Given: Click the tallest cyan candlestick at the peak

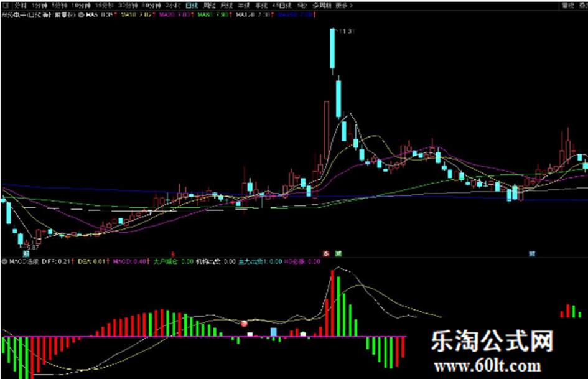Looking at the screenshot, I should pyautogui.click(x=333, y=49).
